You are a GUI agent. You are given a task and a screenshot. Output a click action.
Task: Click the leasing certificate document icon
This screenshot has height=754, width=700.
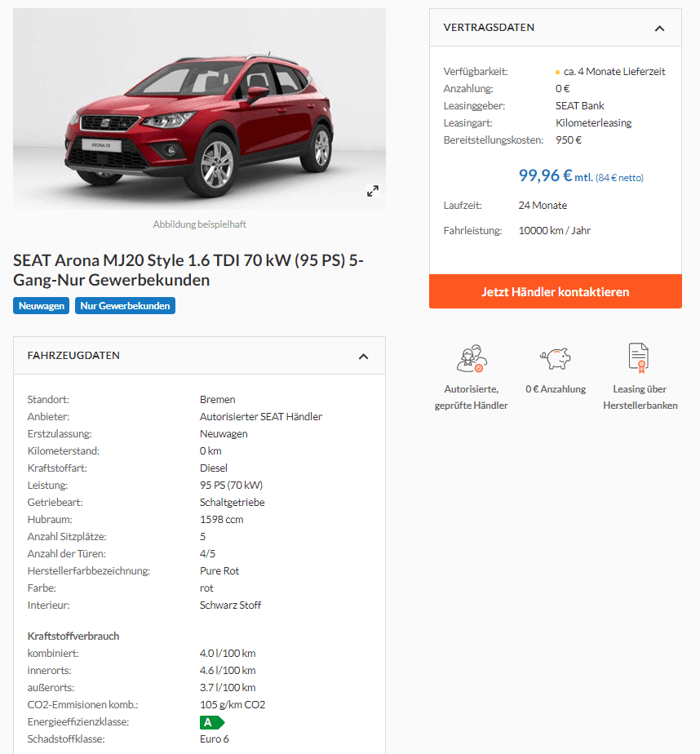click(639, 357)
